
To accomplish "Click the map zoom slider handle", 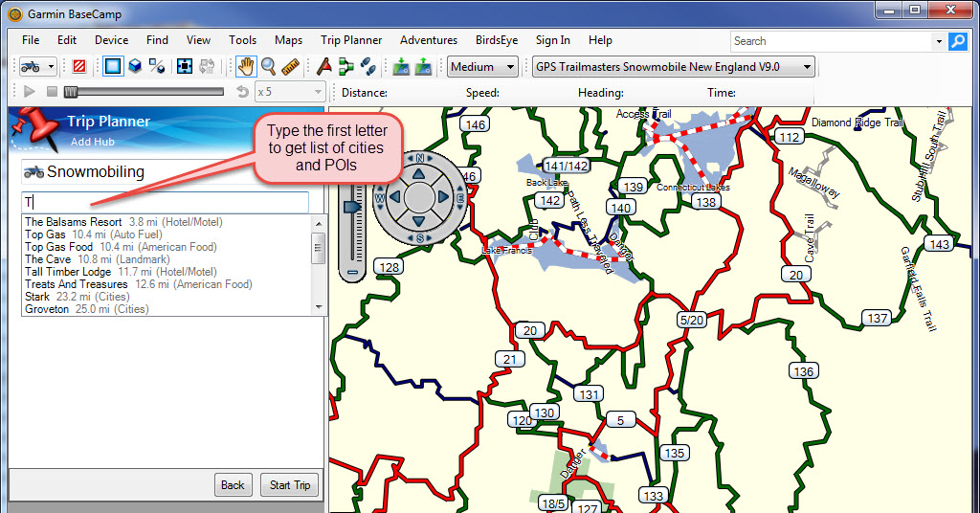I will point(352,206).
